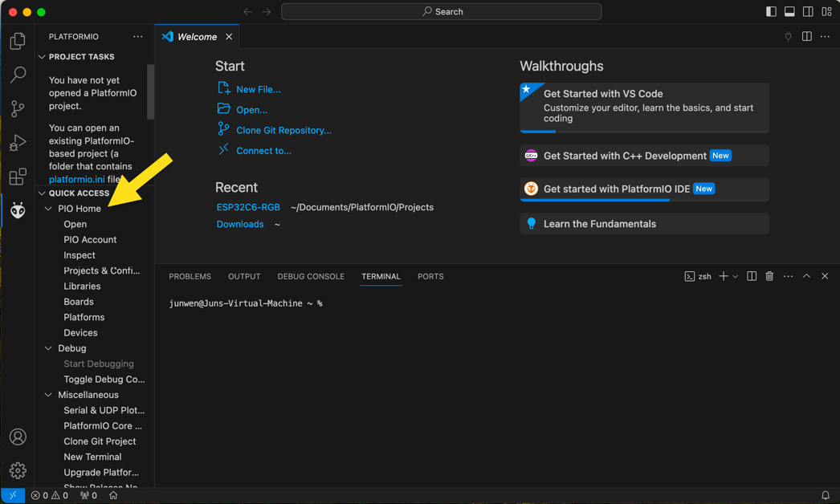Screen dimensions: 840x504
Task: Click the Open... link under Start
Action: click(x=252, y=110)
